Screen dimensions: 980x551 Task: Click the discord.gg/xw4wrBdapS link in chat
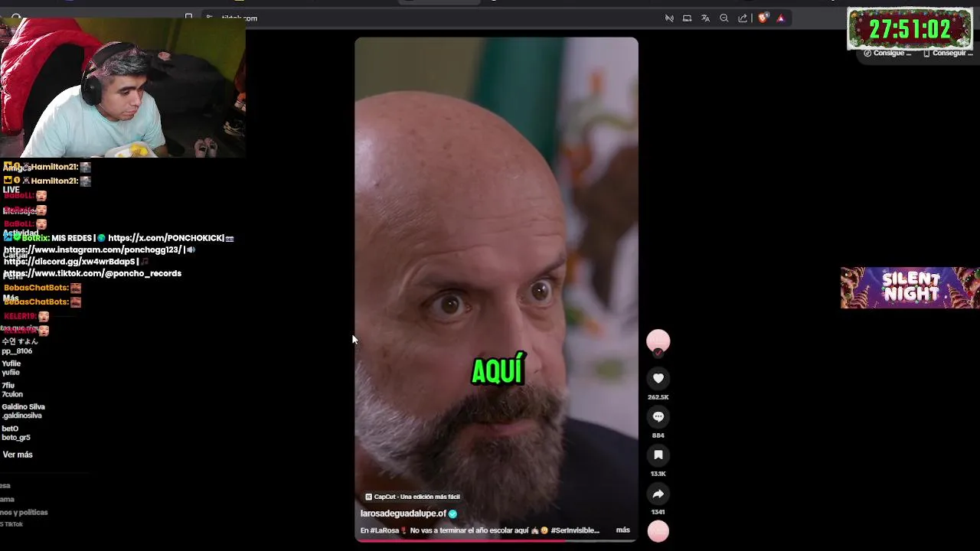click(70, 262)
